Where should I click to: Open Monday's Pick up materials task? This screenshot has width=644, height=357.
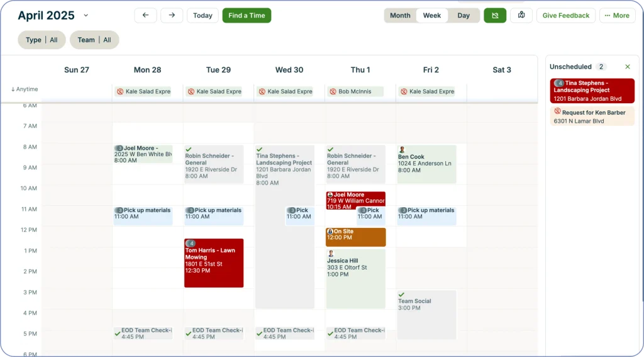[143, 216]
